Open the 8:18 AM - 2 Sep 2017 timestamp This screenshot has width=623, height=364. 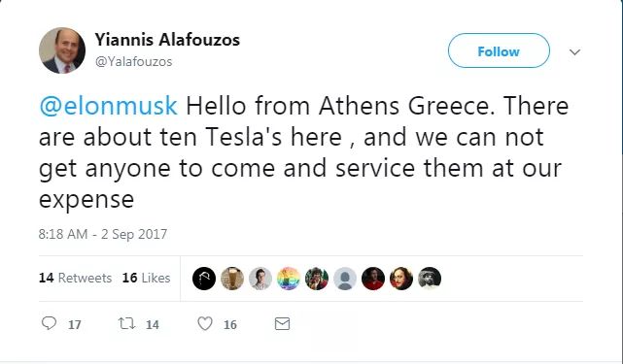pyautogui.click(x=103, y=234)
